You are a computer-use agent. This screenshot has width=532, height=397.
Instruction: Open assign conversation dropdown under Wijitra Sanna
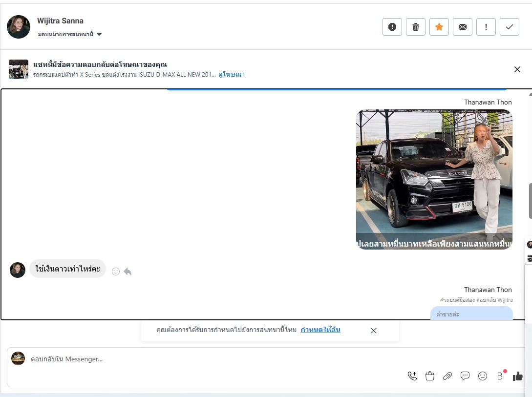click(x=69, y=34)
